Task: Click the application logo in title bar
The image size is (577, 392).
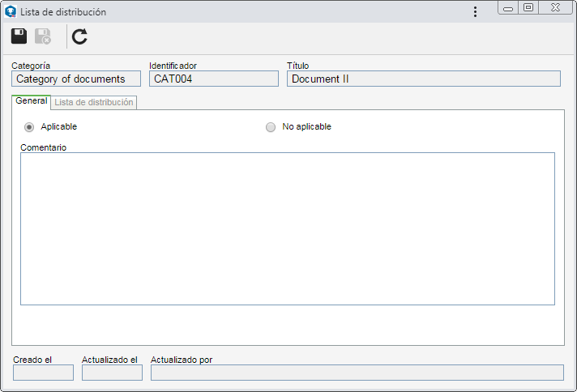Action: (11, 12)
